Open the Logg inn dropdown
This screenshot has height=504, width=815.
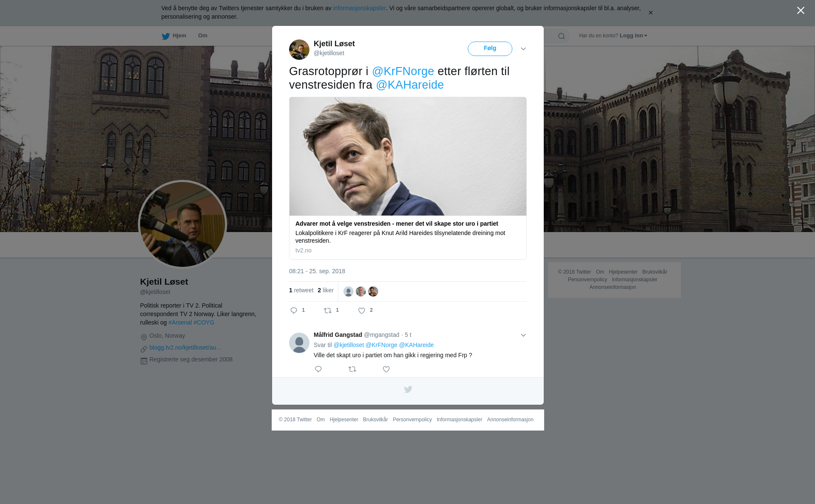pos(633,36)
